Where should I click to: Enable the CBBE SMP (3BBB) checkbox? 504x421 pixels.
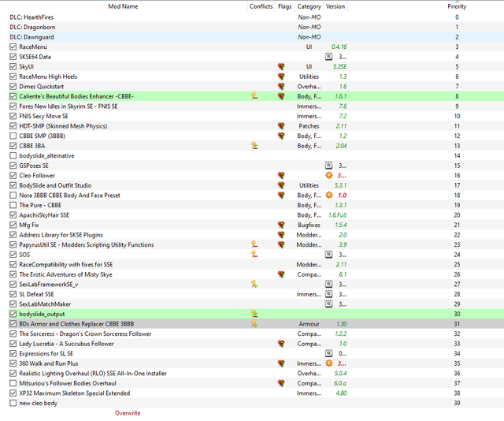click(13, 136)
